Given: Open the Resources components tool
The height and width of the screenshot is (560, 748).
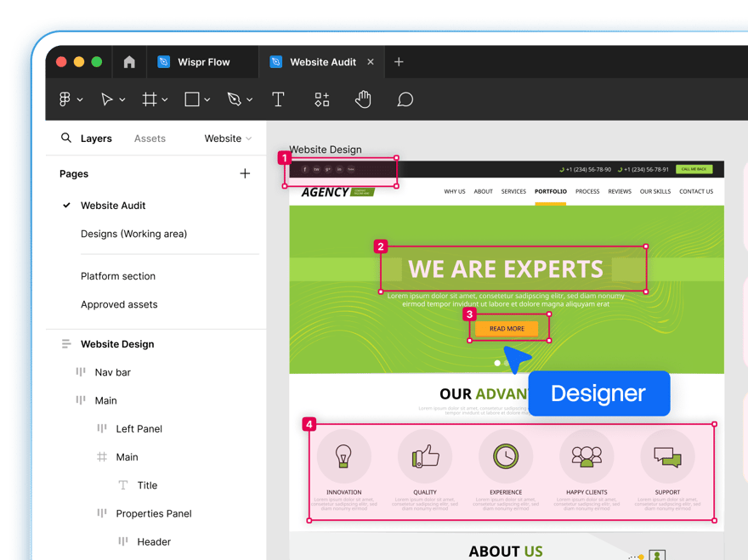Looking at the screenshot, I should pyautogui.click(x=321, y=99).
